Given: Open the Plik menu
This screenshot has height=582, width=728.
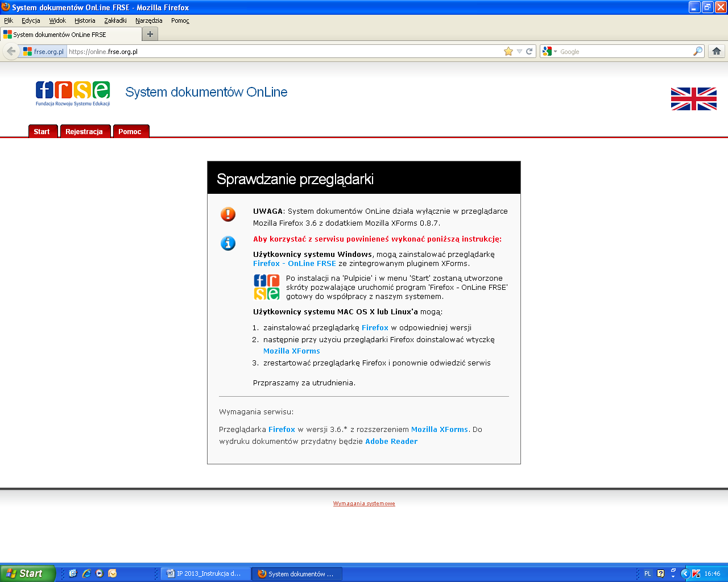Looking at the screenshot, I should tap(9, 20).
